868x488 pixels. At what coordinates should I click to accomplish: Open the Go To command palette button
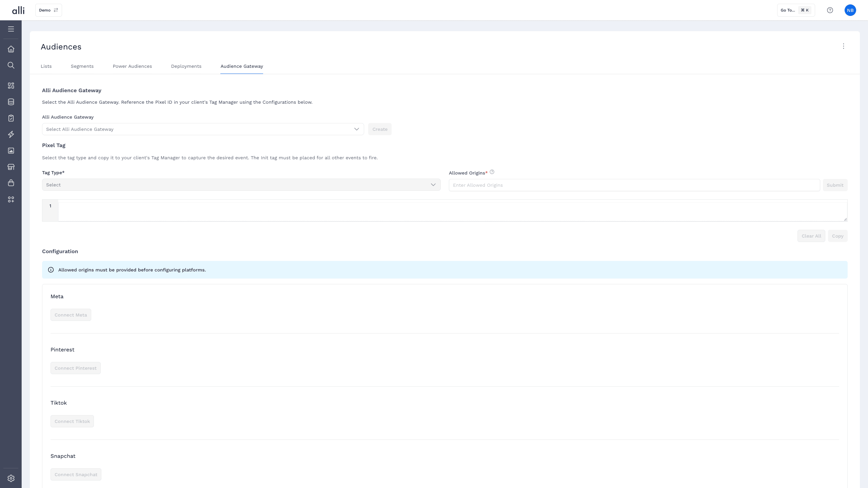796,10
